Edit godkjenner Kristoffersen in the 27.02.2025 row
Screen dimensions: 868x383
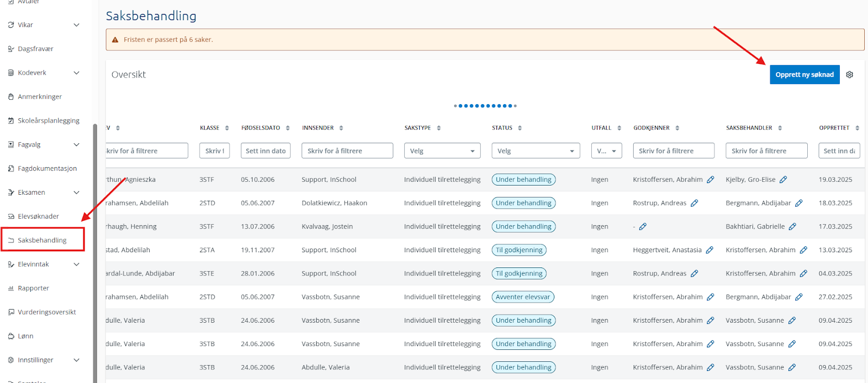point(711,297)
